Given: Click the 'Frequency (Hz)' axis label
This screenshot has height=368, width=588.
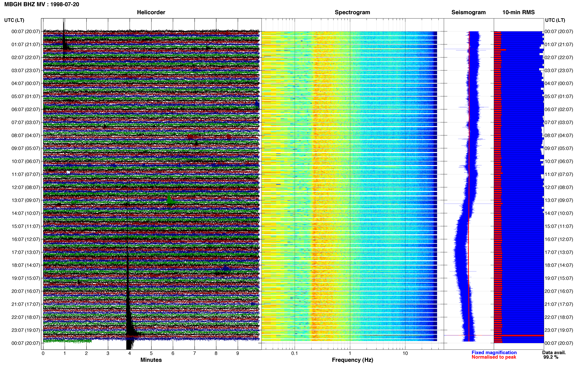Looking at the screenshot, I should (352, 360).
